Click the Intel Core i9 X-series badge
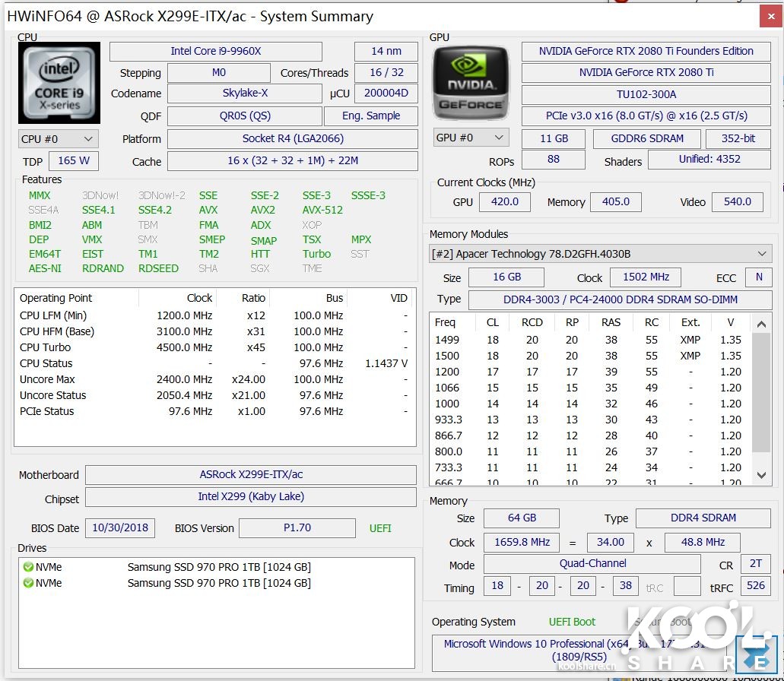The height and width of the screenshot is (681, 784). pos(59,81)
